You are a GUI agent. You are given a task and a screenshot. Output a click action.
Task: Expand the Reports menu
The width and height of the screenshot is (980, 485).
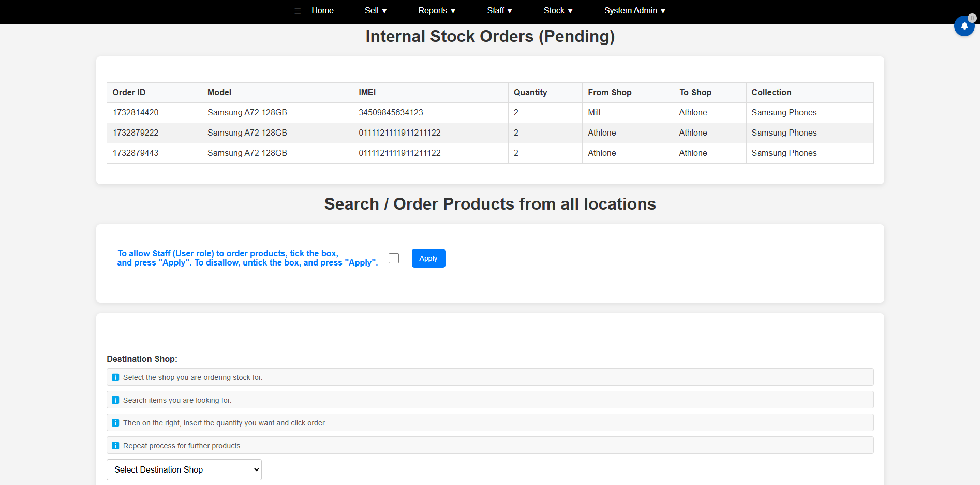[x=437, y=11]
